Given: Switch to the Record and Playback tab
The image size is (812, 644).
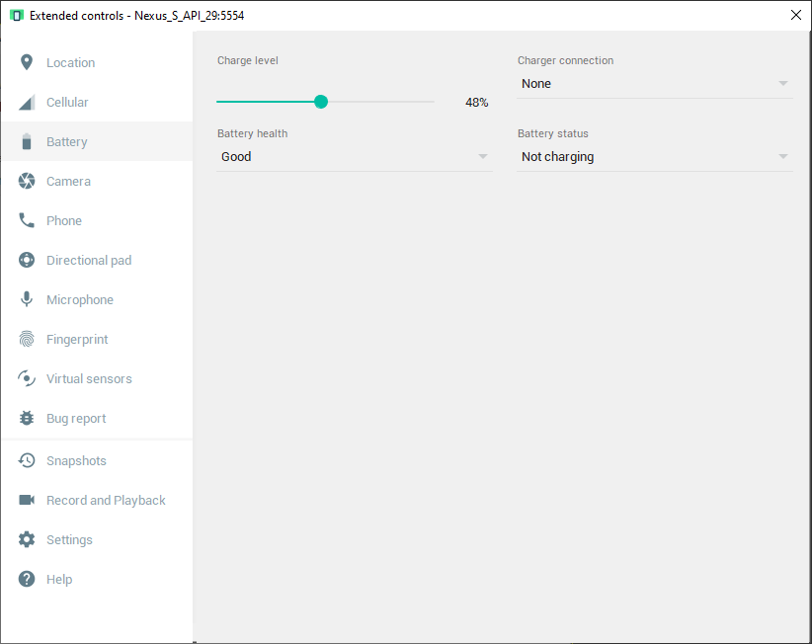Looking at the screenshot, I should [x=106, y=500].
